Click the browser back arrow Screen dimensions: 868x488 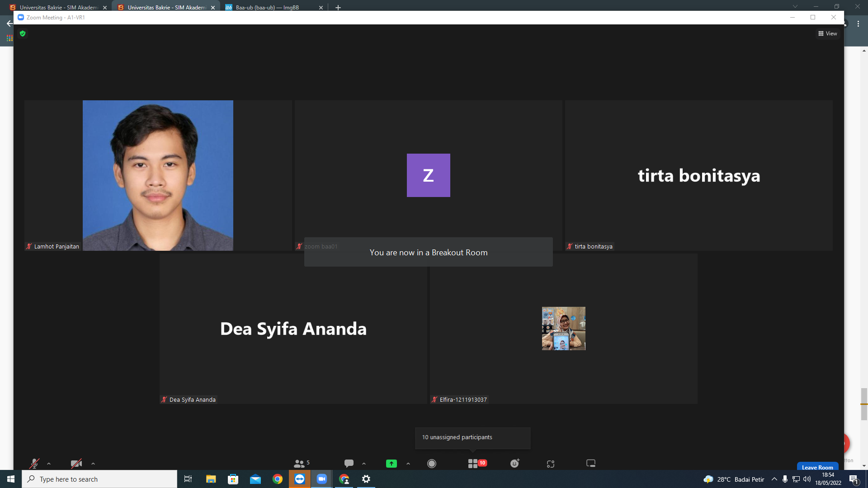pyautogui.click(x=9, y=24)
